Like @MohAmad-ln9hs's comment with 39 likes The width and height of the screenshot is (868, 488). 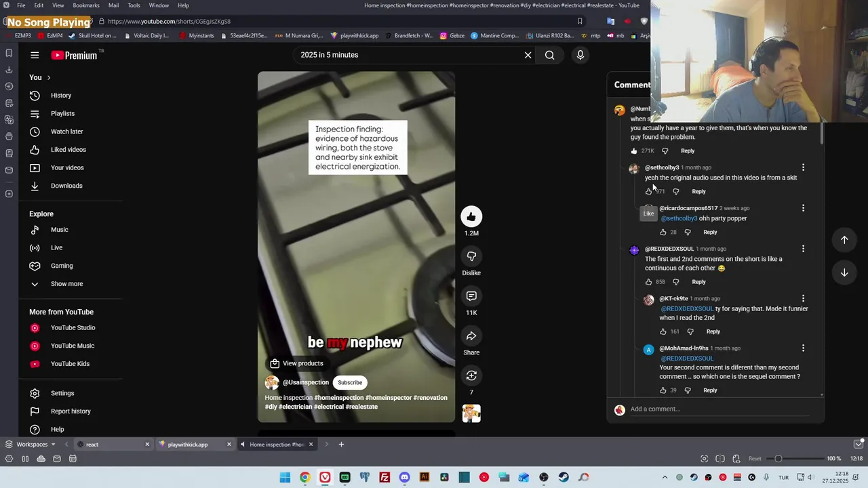tap(663, 390)
